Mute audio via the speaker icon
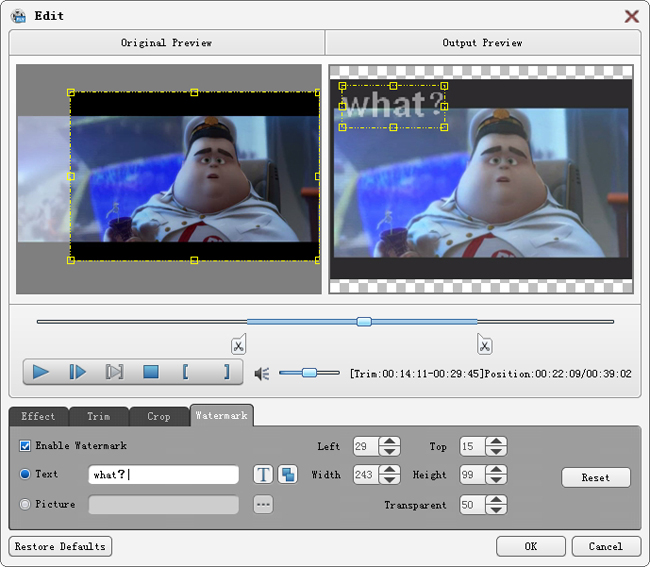 [x=262, y=374]
